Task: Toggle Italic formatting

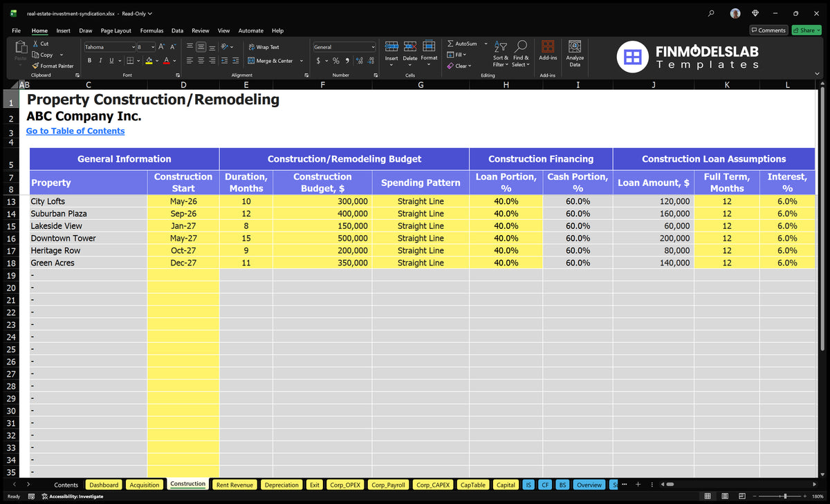Action: click(100, 61)
